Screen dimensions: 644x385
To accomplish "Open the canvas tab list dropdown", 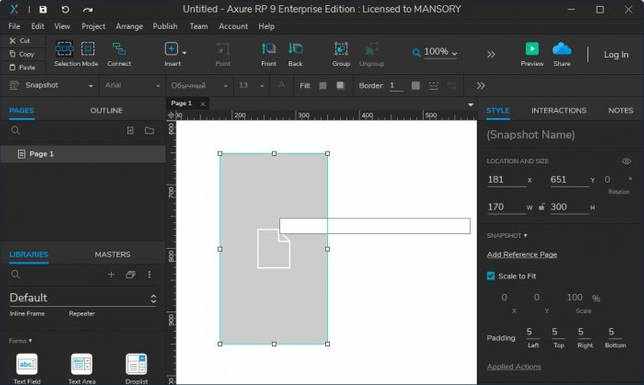I will click(x=471, y=105).
